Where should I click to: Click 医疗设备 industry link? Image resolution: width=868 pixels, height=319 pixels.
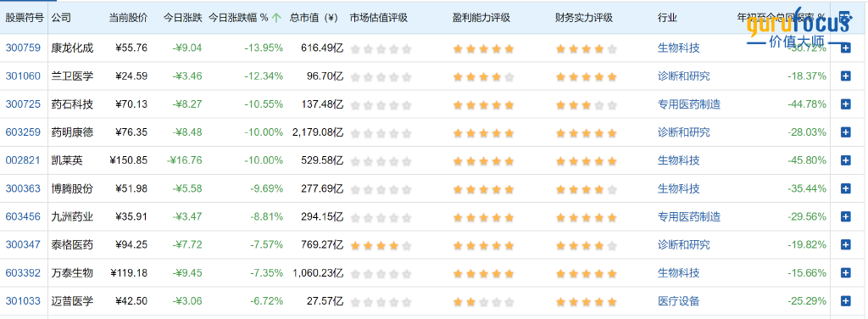click(x=678, y=301)
